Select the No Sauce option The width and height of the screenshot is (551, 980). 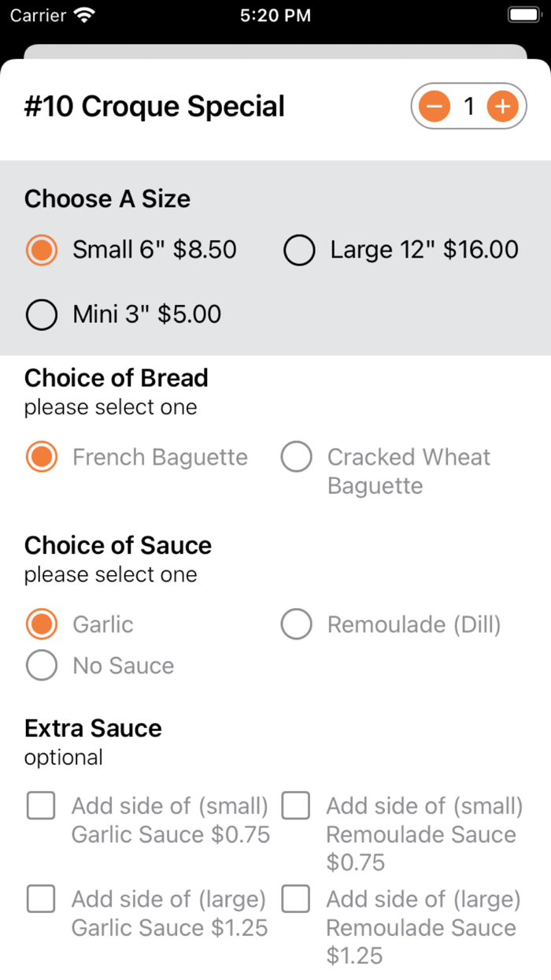(41, 665)
